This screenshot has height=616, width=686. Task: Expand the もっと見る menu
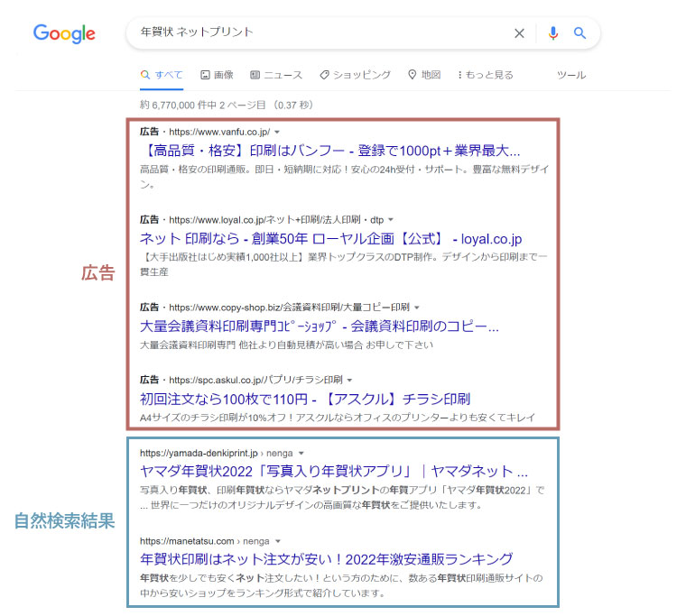486,75
